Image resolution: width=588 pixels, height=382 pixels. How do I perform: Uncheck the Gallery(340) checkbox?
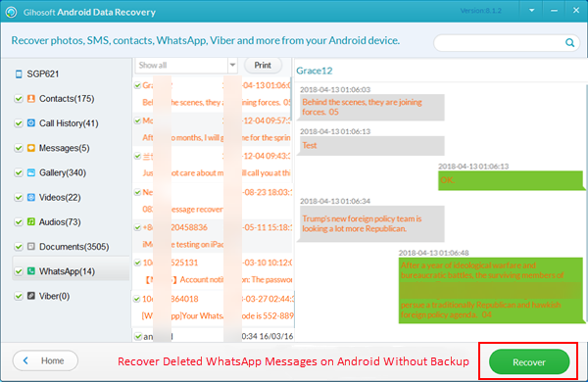coord(18,172)
